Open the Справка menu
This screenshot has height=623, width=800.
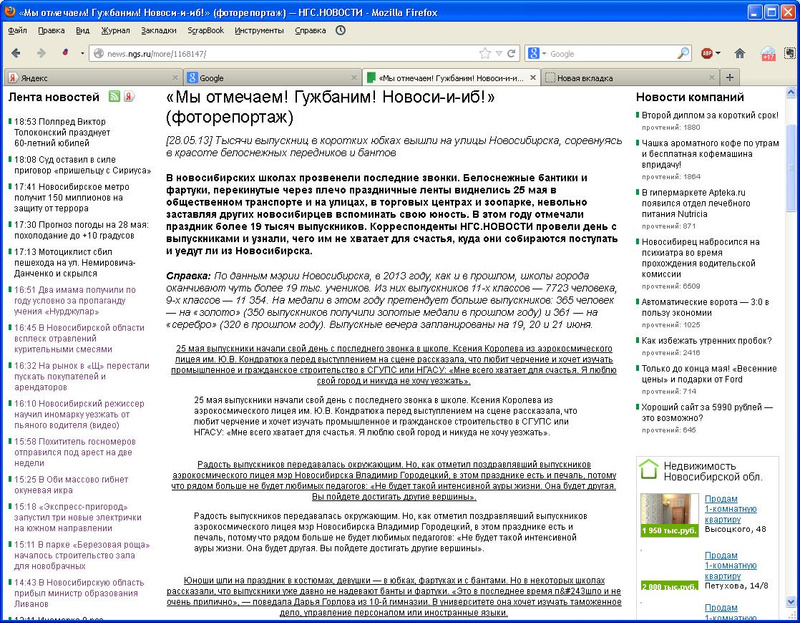coord(310,31)
